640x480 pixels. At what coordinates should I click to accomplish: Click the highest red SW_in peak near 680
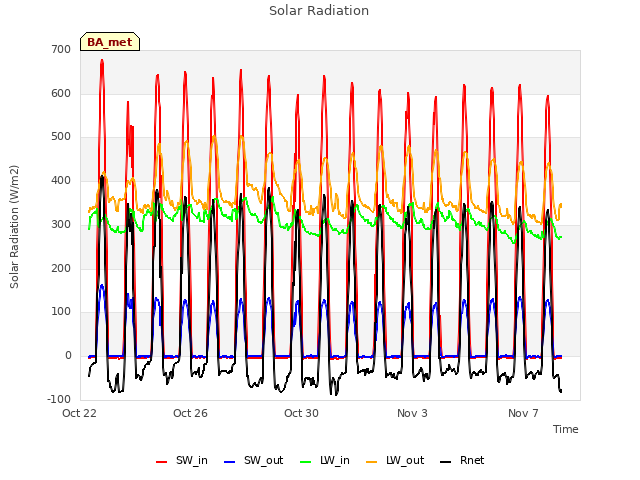tap(102, 61)
